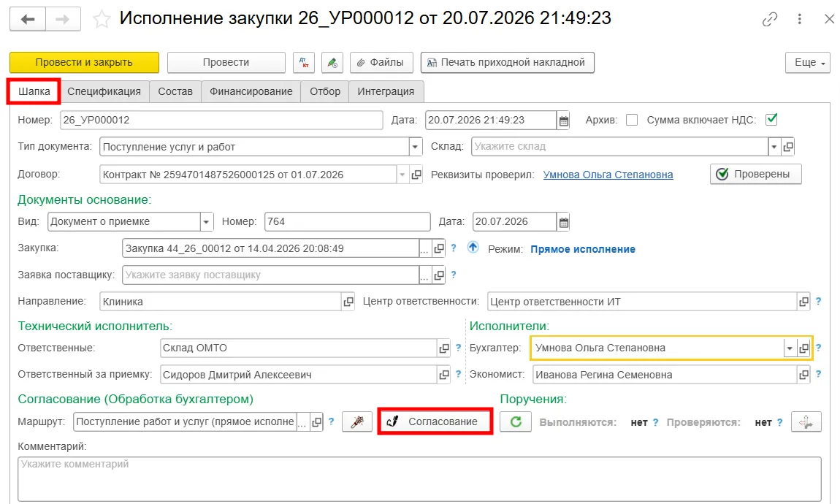
Task: Click the Провести button
Action: coord(226,63)
